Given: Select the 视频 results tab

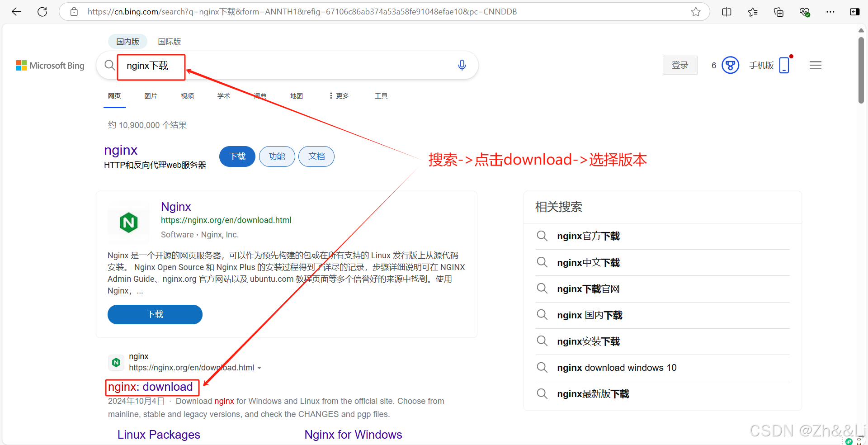Looking at the screenshot, I should point(187,96).
